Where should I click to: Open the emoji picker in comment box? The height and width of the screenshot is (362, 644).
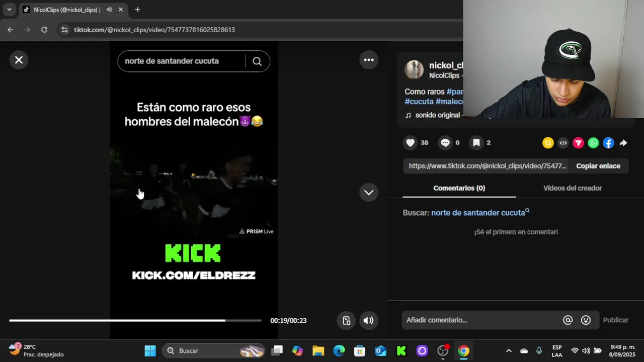[x=586, y=320]
